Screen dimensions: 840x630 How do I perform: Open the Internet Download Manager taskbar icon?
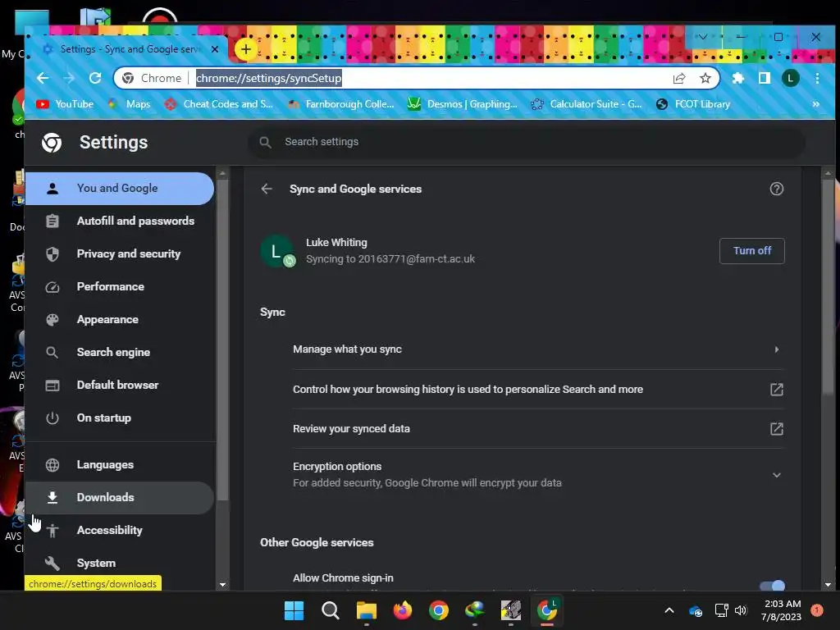[x=475, y=610]
